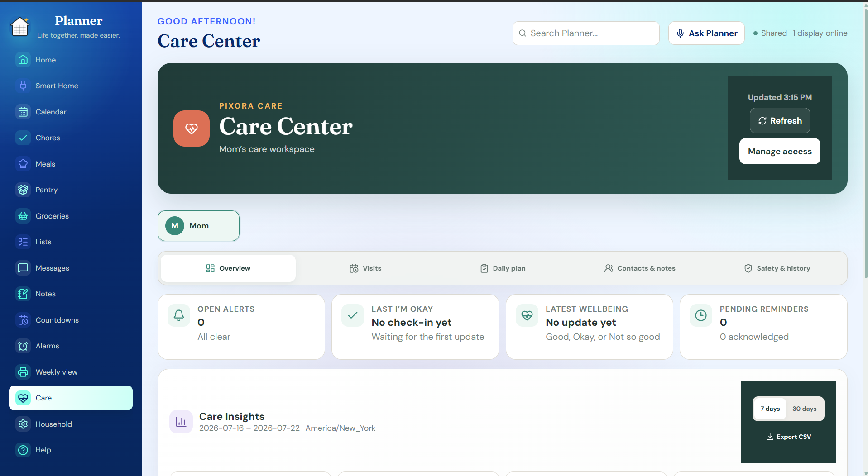Click the 'No update yet' text
Image resolution: width=868 pixels, height=476 pixels.
coord(581,322)
